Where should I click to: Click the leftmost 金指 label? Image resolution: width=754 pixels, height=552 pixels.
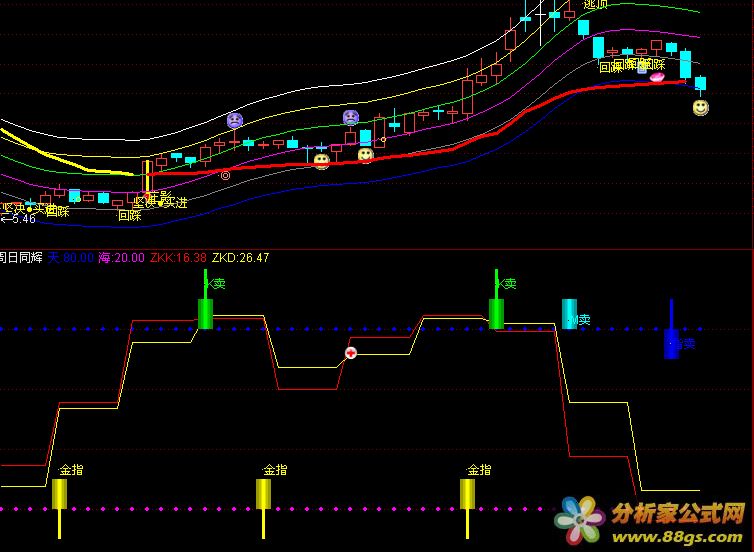[71, 470]
